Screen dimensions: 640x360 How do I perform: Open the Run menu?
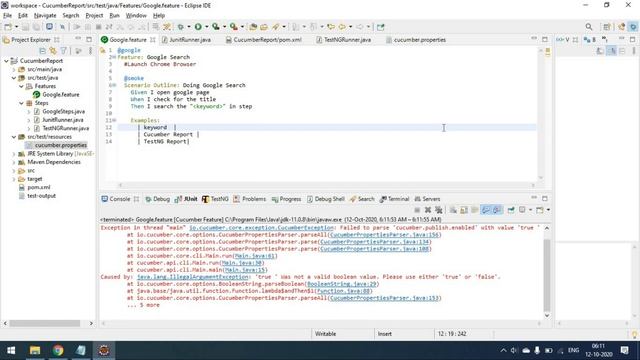tap(114, 16)
